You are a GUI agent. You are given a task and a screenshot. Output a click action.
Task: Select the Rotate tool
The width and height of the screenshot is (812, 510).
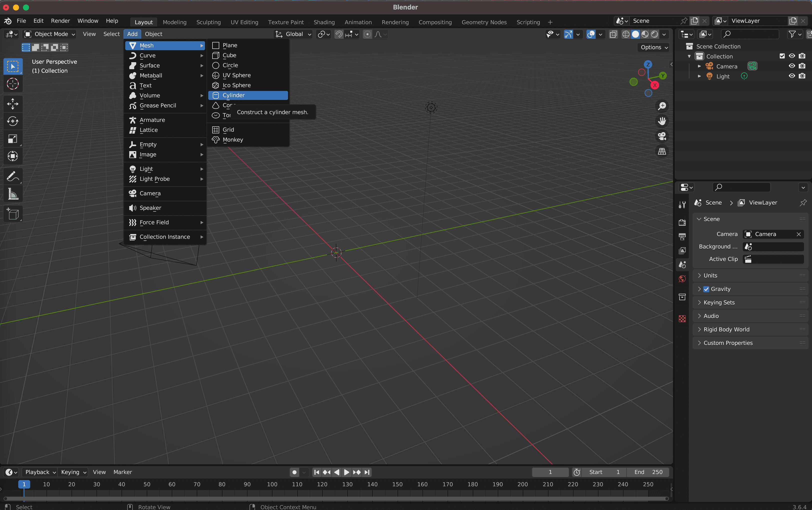point(13,121)
